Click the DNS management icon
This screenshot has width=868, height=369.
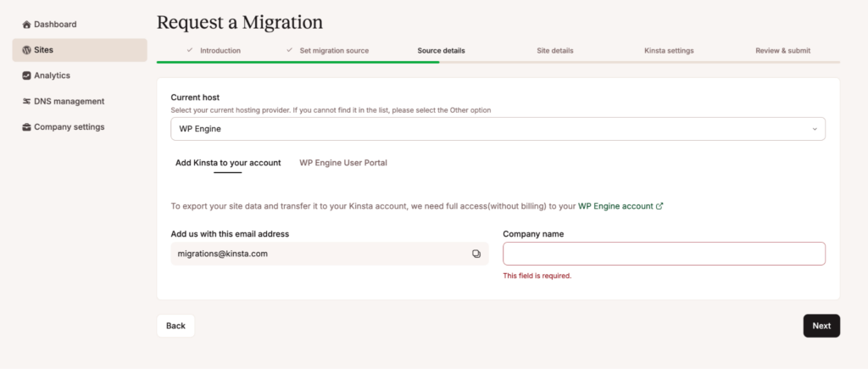[x=26, y=102]
